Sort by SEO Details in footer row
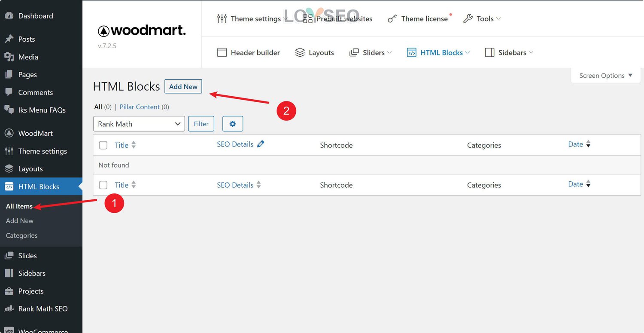 (239, 185)
